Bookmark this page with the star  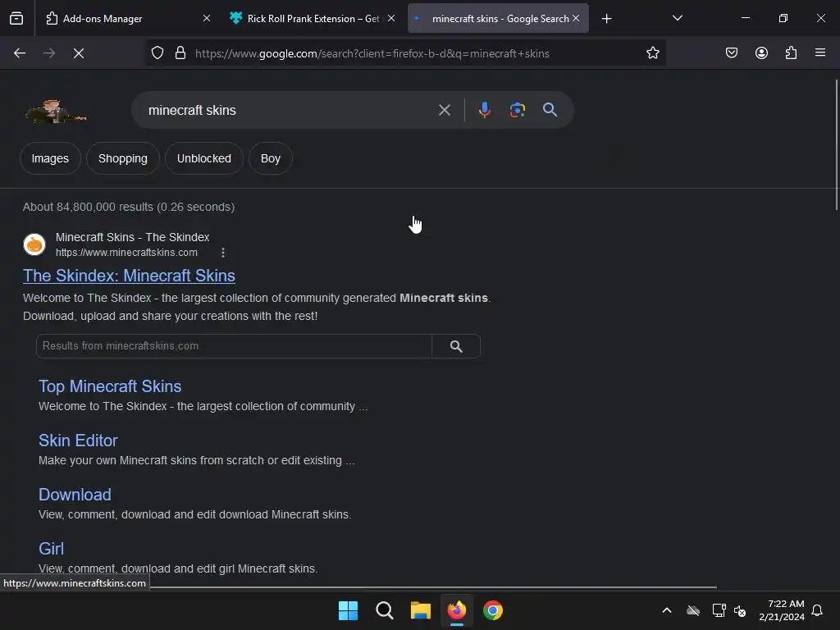coord(652,53)
